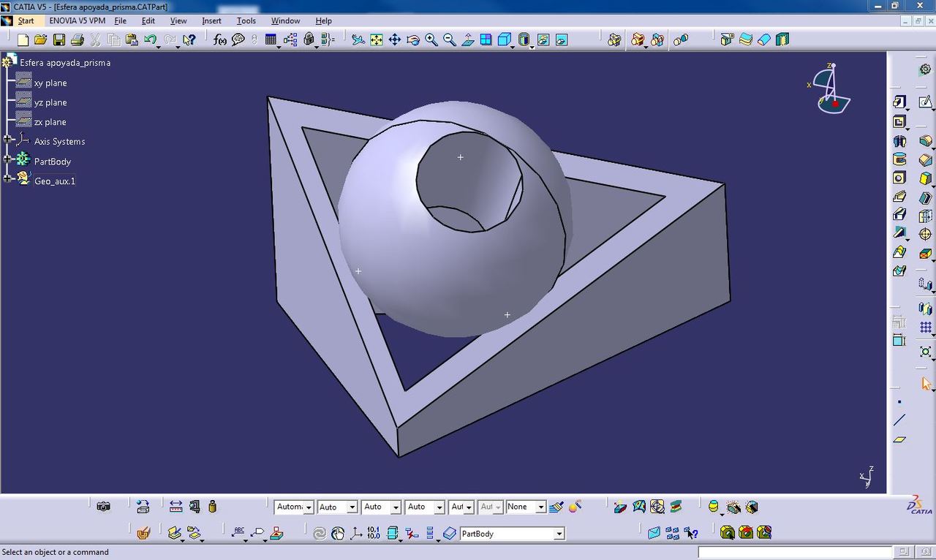This screenshot has width=936, height=560.
Task: Select the xy plane in the tree
Action: [50, 83]
